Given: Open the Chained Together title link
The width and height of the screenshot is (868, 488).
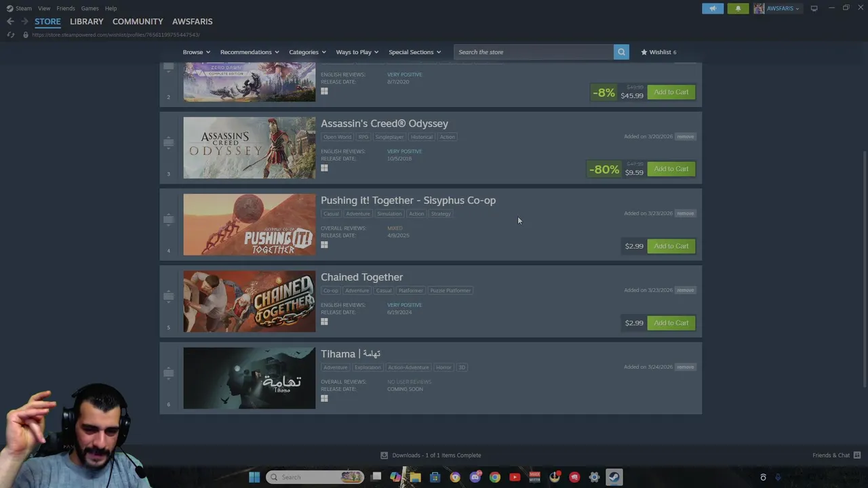Looking at the screenshot, I should (361, 277).
